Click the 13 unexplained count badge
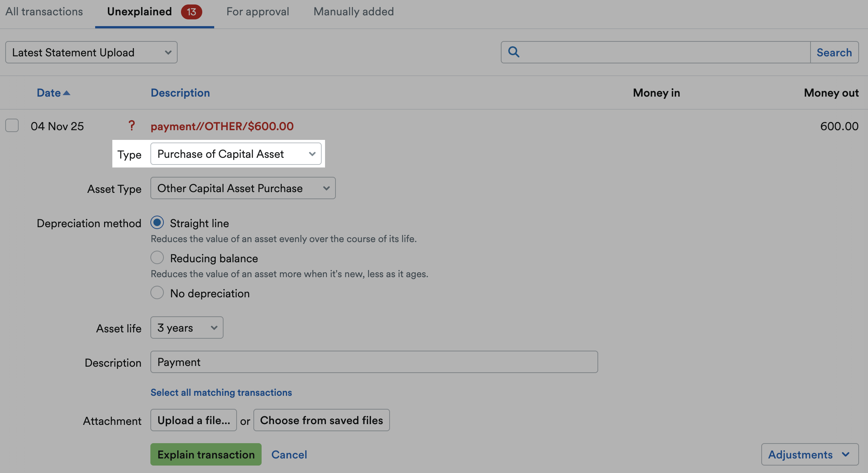Viewport: 868px width, 473px height. [191, 12]
